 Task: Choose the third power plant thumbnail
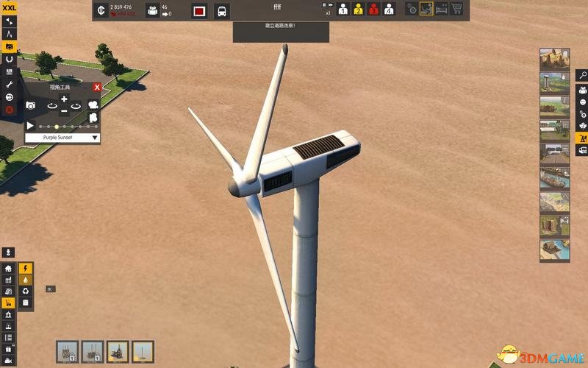tap(118, 352)
